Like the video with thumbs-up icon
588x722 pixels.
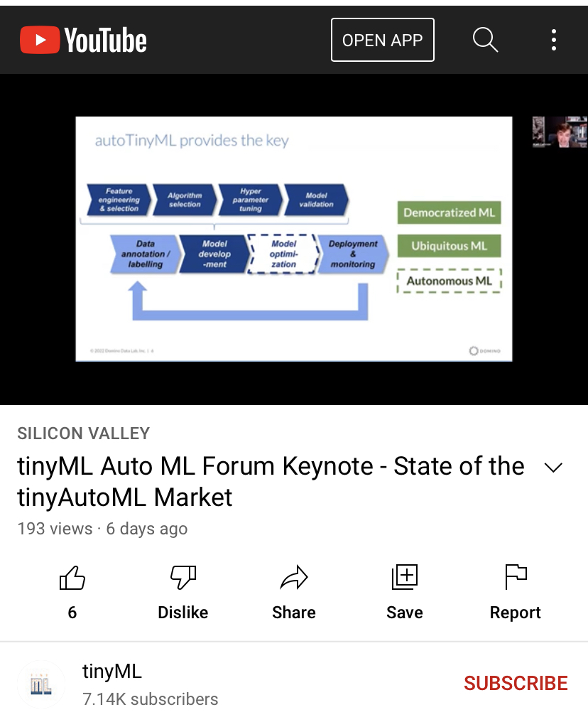coord(72,578)
